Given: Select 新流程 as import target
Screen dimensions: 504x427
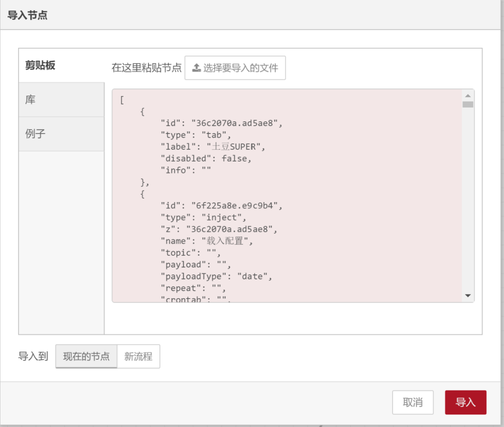Looking at the screenshot, I should [x=138, y=356].
